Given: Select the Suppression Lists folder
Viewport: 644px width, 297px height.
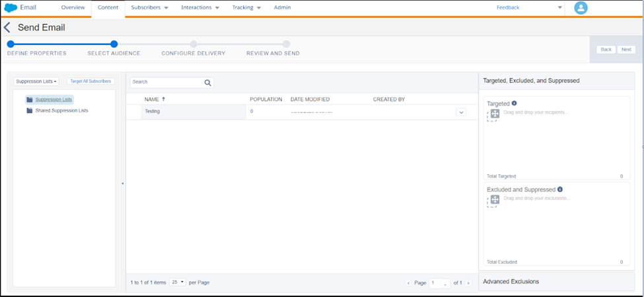Looking at the screenshot, I should click(54, 100).
